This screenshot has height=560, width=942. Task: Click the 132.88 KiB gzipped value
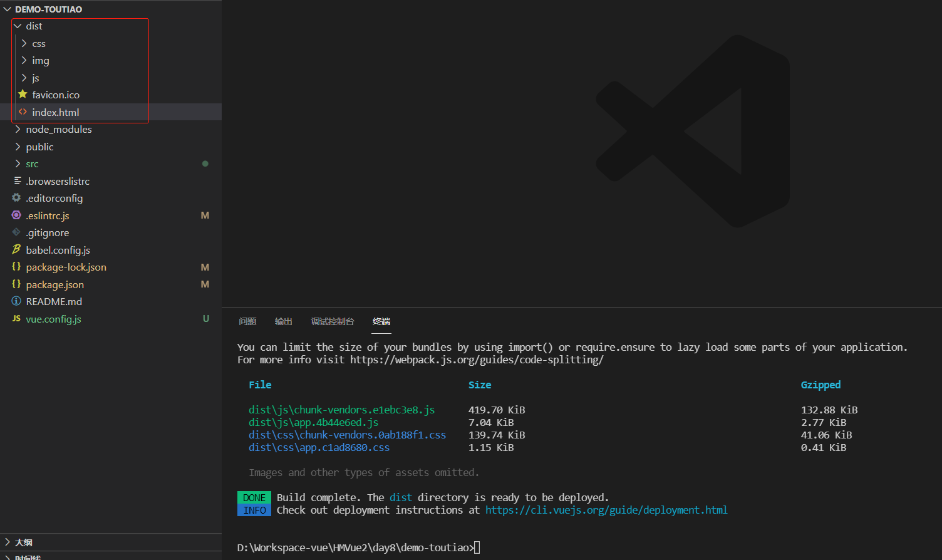pos(829,410)
